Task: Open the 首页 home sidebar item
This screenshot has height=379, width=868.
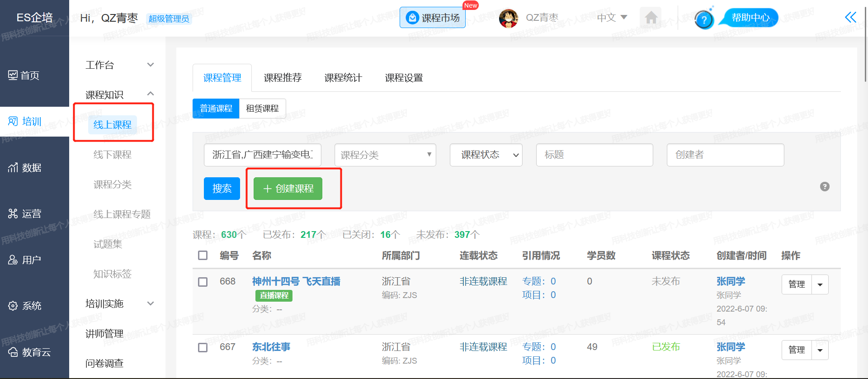Action: pyautogui.click(x=24, y=76)
